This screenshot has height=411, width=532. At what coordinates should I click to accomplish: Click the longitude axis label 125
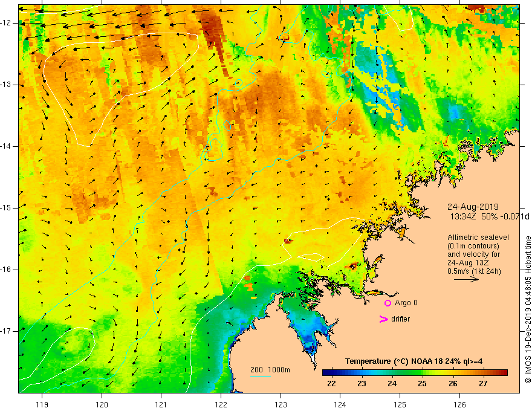coord(400,404)
